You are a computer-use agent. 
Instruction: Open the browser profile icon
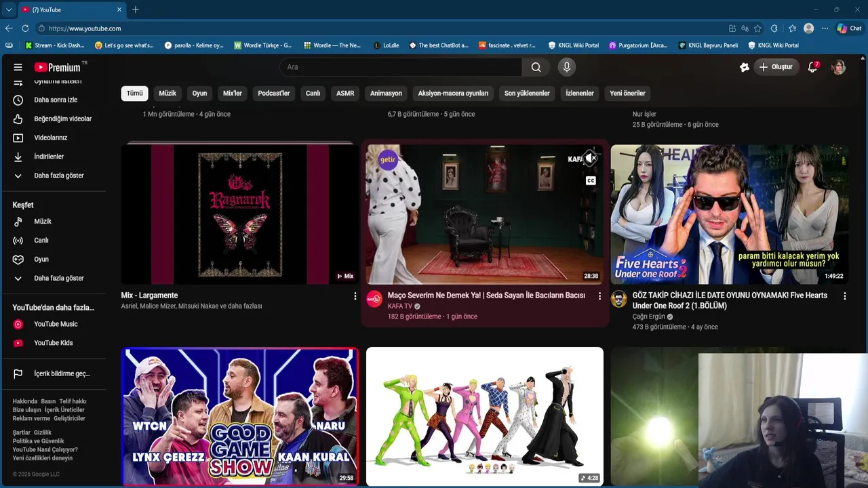[808, 28]
